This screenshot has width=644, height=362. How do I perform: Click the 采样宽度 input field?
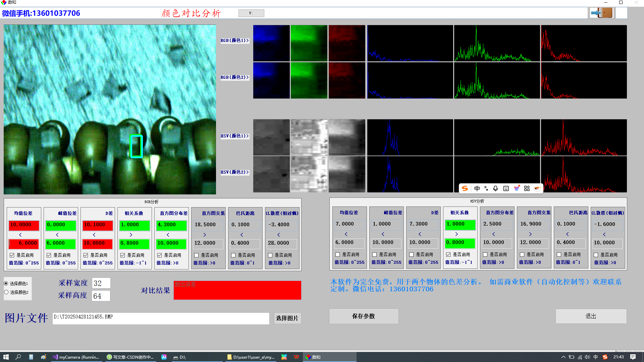(x=101, y=283)
